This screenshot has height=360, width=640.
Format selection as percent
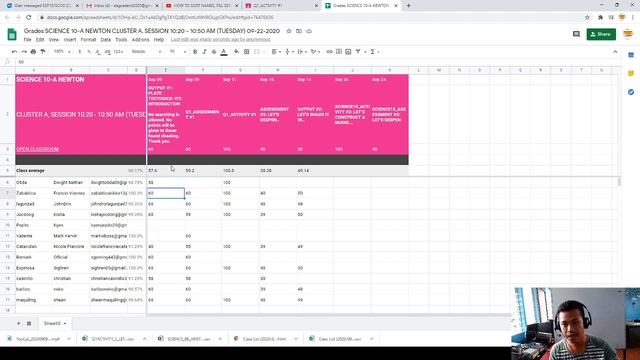click(89, 52)
